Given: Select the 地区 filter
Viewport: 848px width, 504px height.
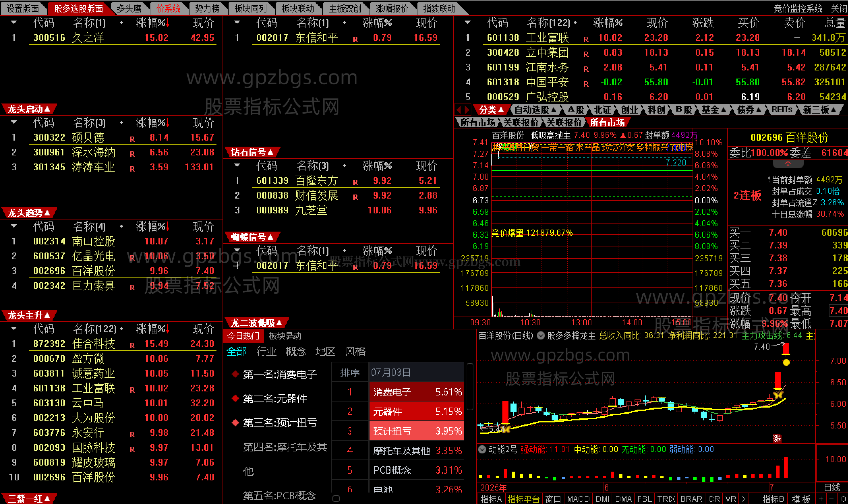Looking at the screenshot, I should pos(325,351).
